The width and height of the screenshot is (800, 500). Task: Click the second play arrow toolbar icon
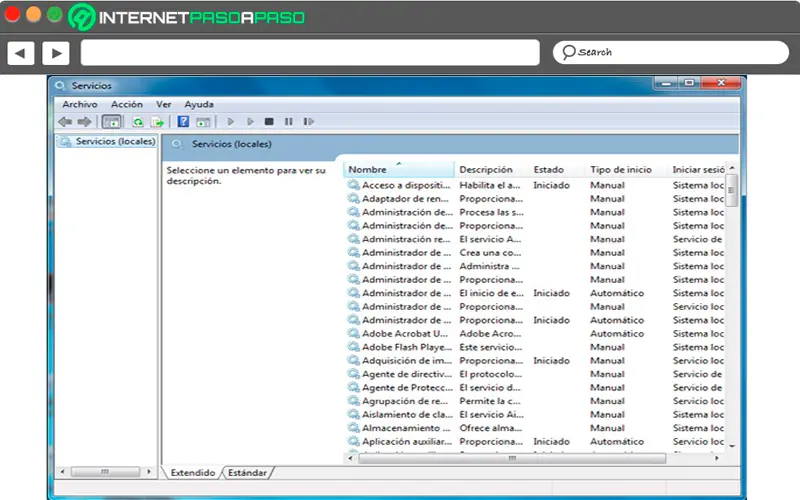(x=250, y=122)
